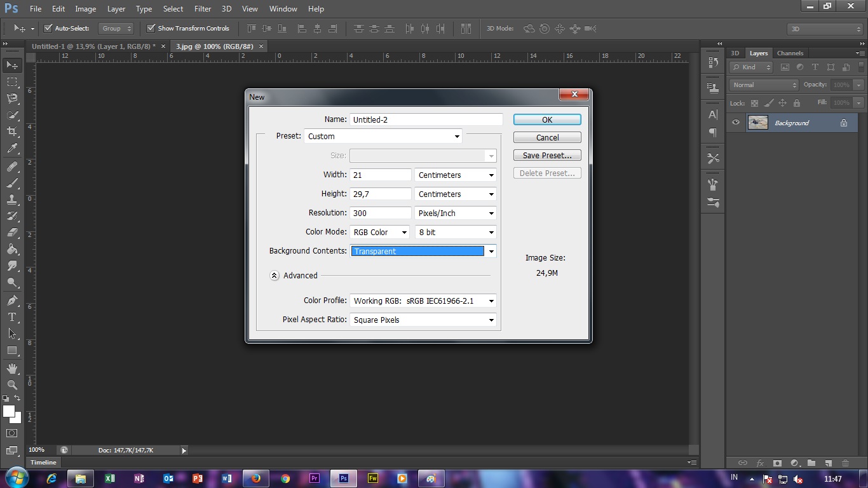Switch to the Channels tab
The width and height of the screenshot is (868, 488).
pyautogui.click(x=790, y=53)
